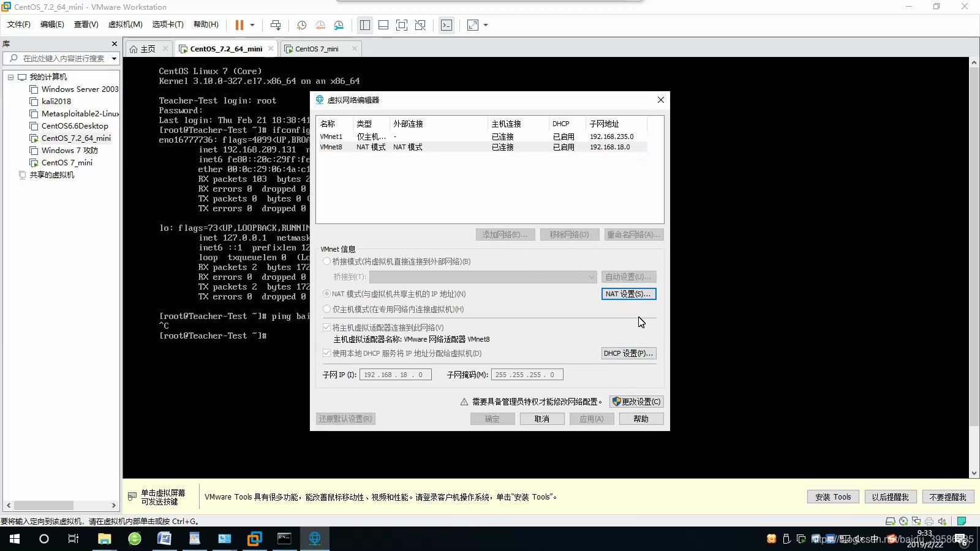
Task: Open the stretch display dropdown arrow
Action: (x=486, y=25)
